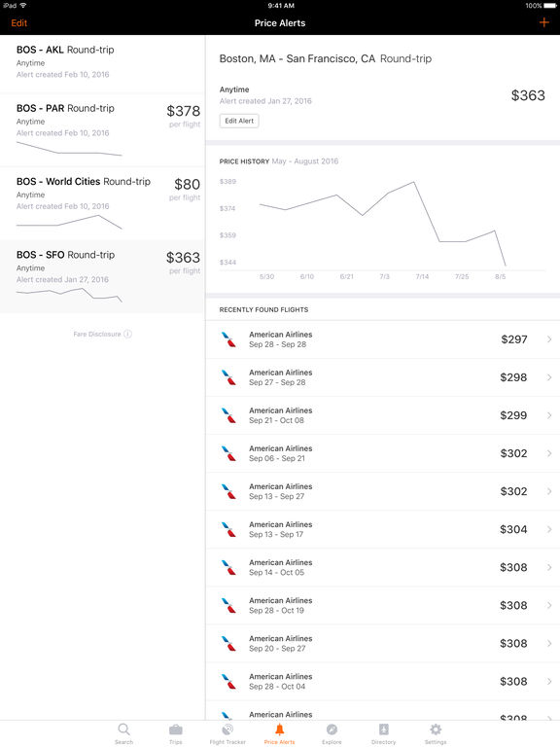560x747 pixels.
Task: Tap Edit in the top bar
Action: pos(19,23)
